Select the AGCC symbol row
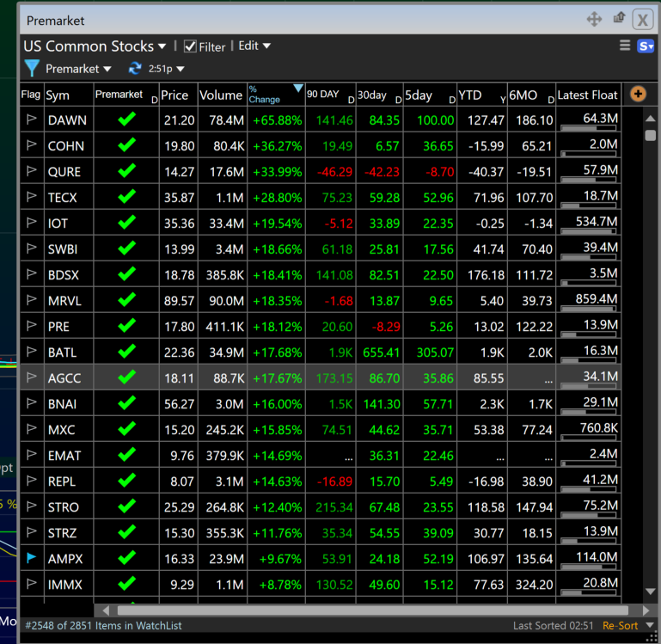The height and width of the screenshot is (644, 661). [x=321, y=377]
